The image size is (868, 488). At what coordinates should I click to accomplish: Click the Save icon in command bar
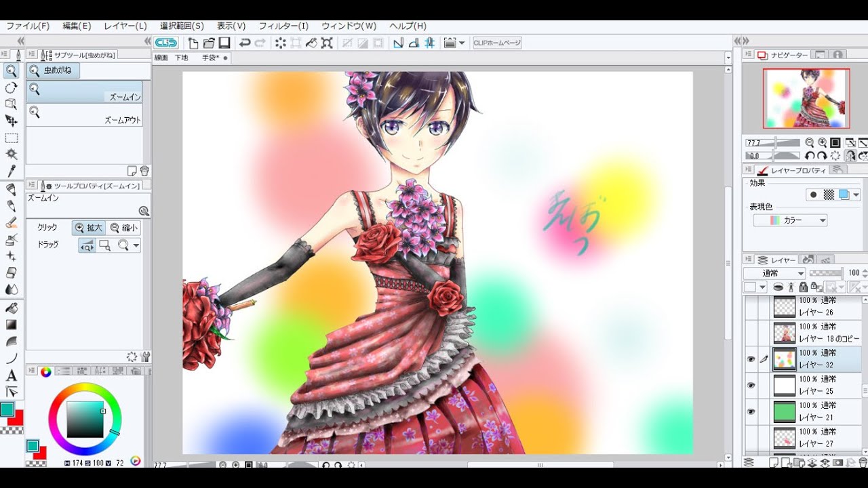224,43
